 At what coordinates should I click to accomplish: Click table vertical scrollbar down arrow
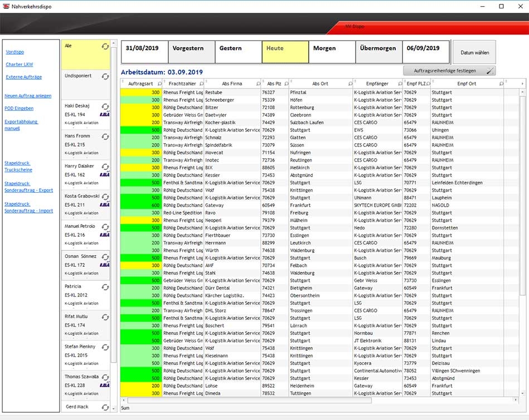click(522, 393)
